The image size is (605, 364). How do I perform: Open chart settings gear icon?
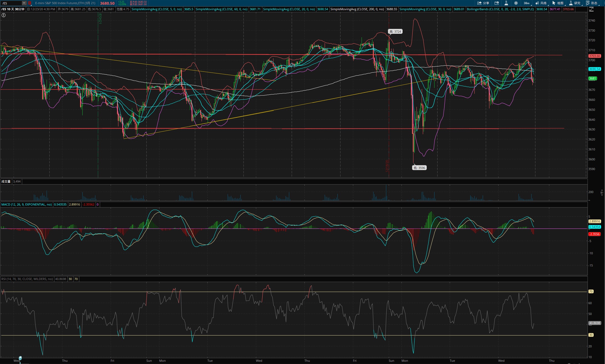pos(516,3)
